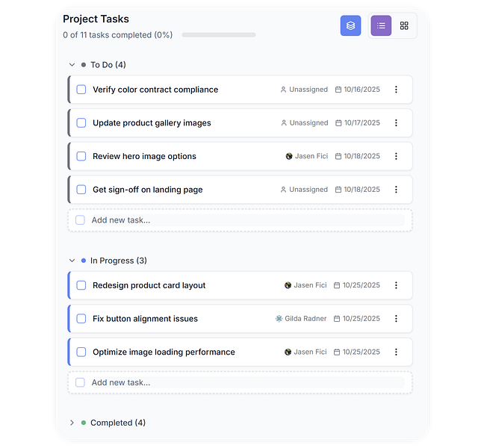
Task: Check off Verify color contract compliance task
Action: coord(81,90)
